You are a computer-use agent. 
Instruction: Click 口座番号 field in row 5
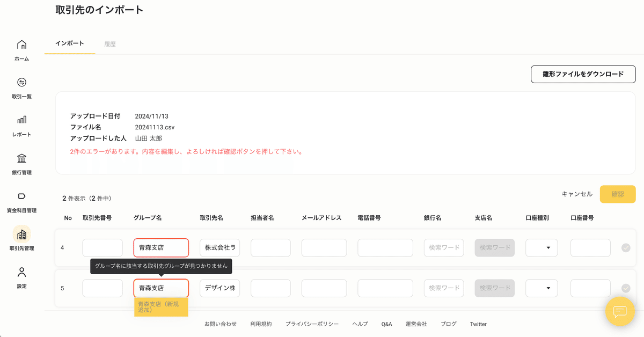(x=590, y=288)
